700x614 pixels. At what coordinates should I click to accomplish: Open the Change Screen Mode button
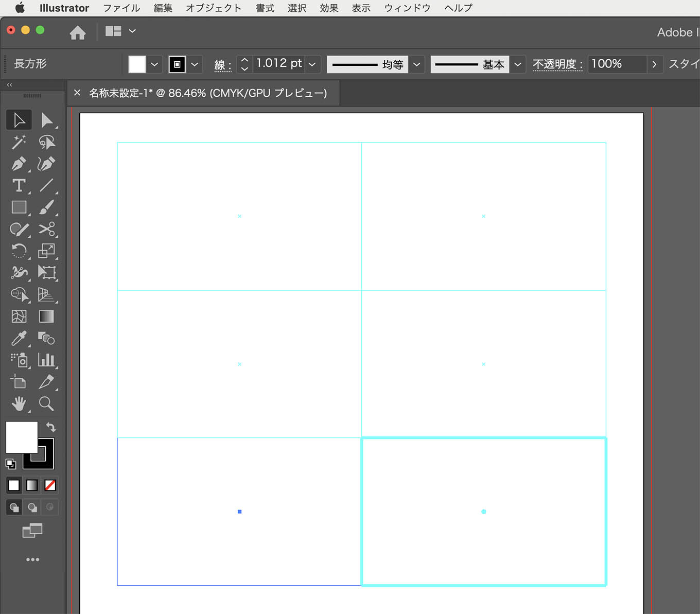(32, 530)
